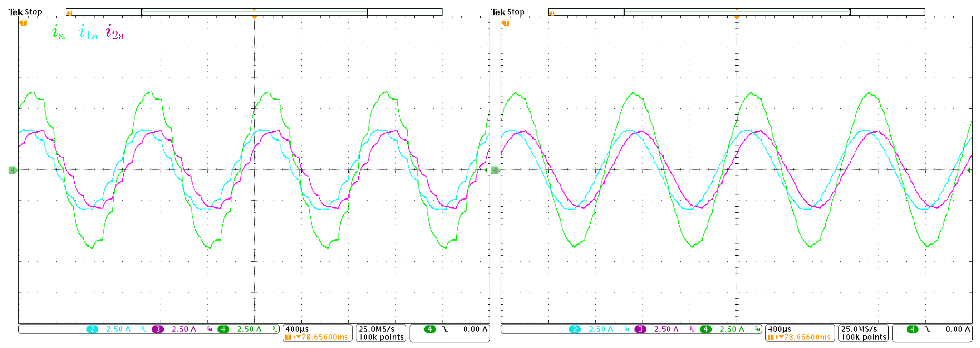
Task: Click the 400µs timebase readout in left panel
Action: tap(297, 329)
